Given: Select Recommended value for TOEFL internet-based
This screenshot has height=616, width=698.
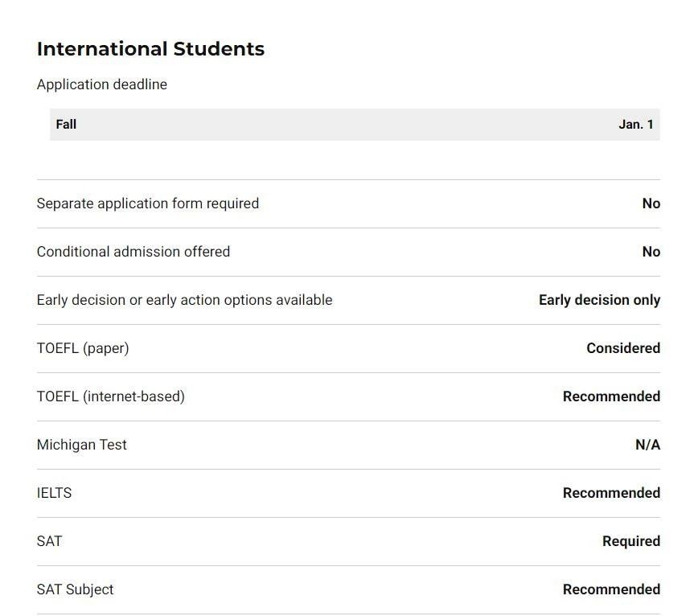Looking at the screenshot, I should click(x=611, y=396).
